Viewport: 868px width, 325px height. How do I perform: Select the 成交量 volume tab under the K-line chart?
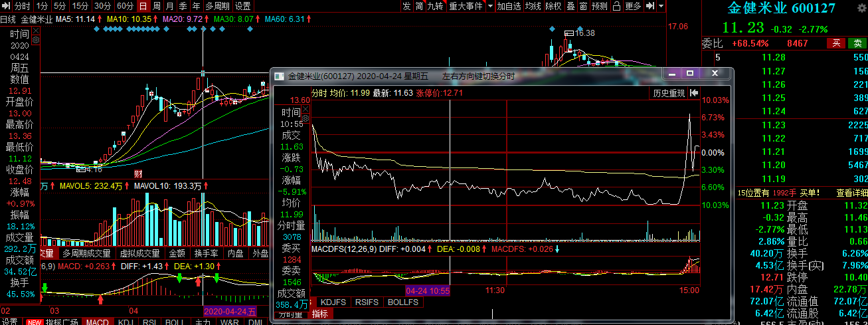coord(49,253)
